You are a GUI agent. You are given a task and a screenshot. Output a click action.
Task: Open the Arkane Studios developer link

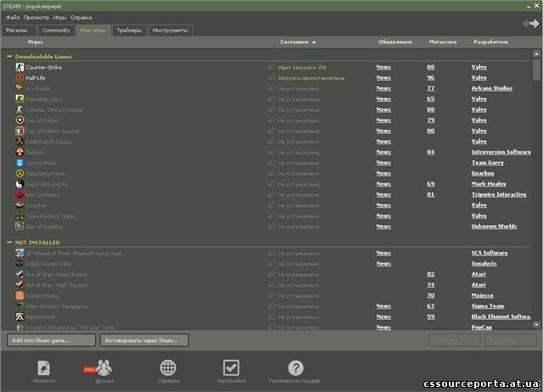coord(492,88)
